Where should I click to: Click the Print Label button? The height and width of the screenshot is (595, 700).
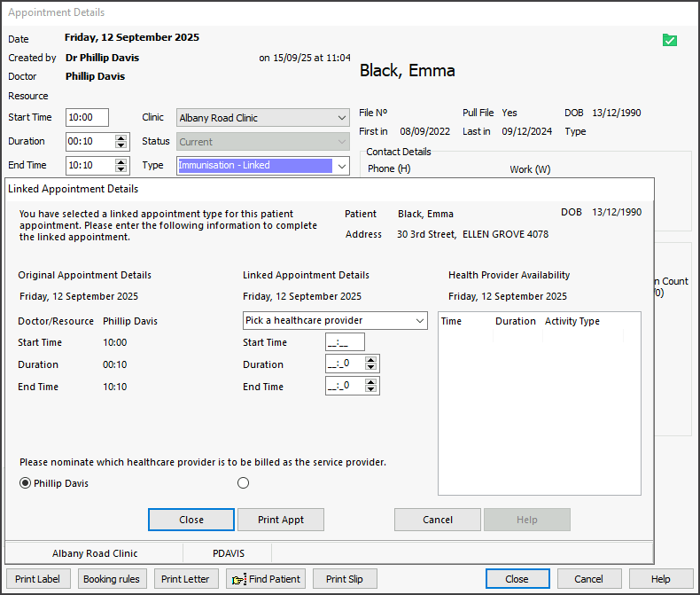37,579
